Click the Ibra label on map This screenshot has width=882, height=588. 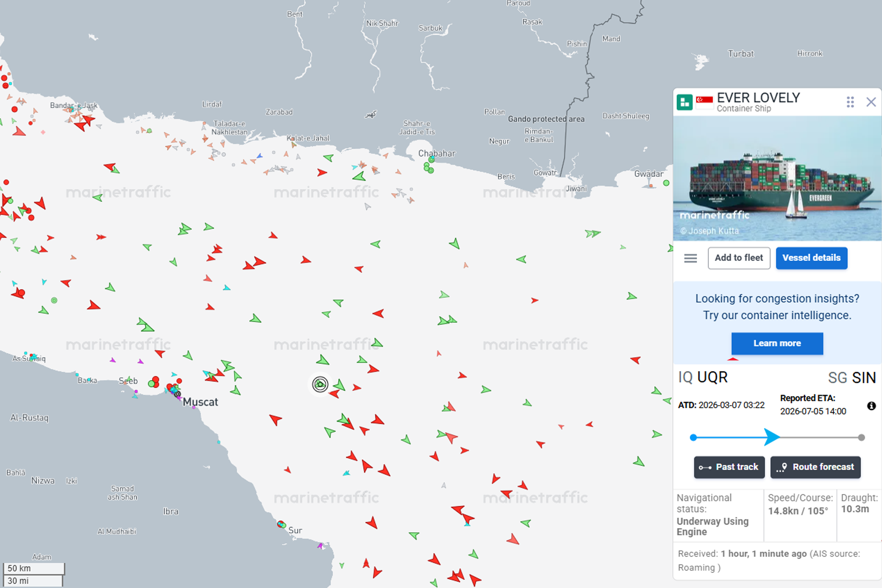point(171,512)
